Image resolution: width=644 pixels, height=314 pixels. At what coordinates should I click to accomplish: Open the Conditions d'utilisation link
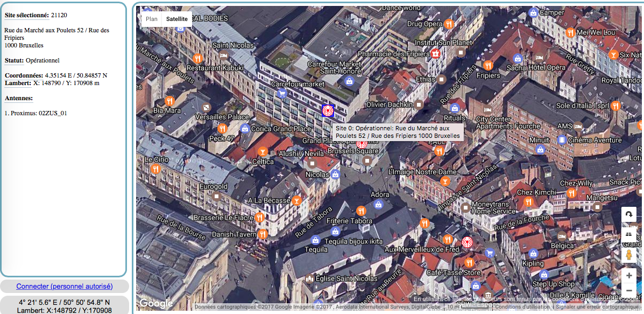pos(522,307)
